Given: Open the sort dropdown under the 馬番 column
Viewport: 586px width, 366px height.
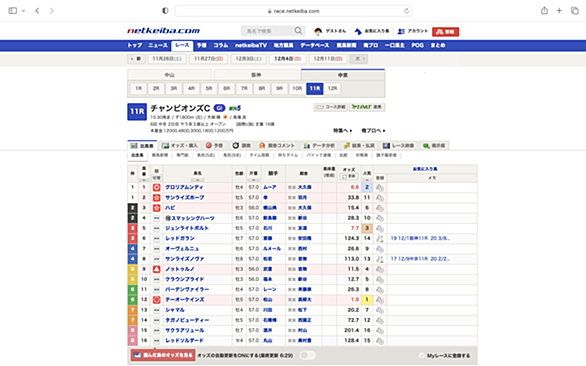Looking at the screenshot, I should (x=144, y=180).
